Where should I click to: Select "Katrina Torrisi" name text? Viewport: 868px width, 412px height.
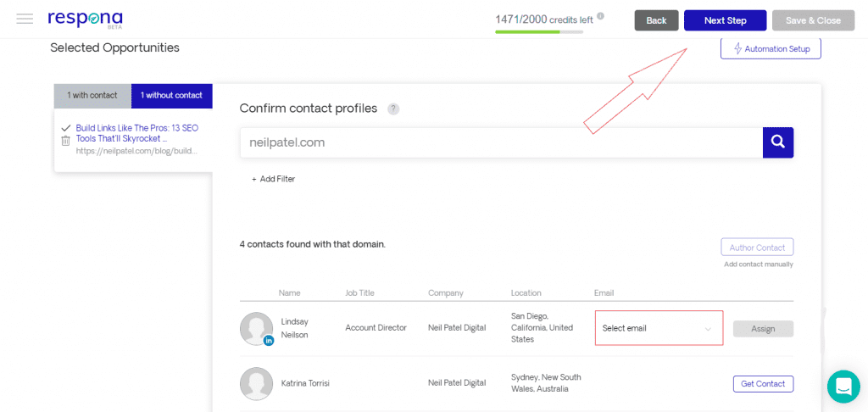tap(305, 383)
